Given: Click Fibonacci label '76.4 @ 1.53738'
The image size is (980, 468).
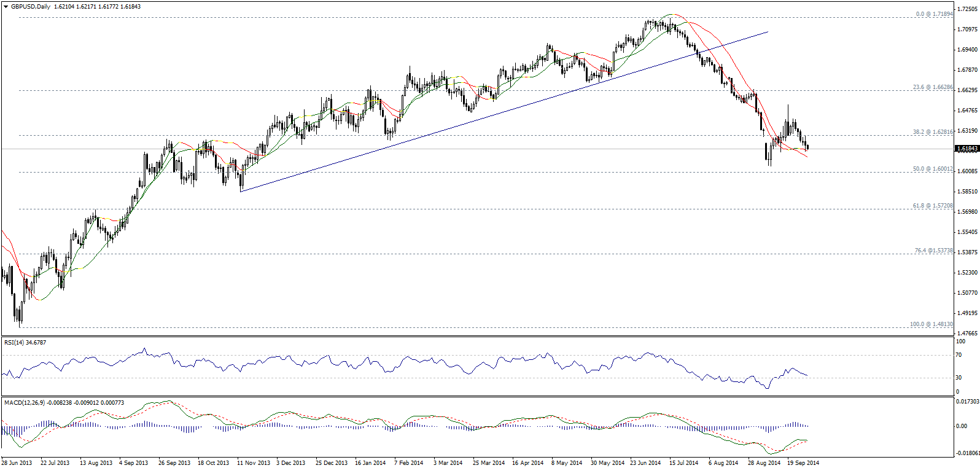Looking at the screenshot, I should (x=934, y=251).
